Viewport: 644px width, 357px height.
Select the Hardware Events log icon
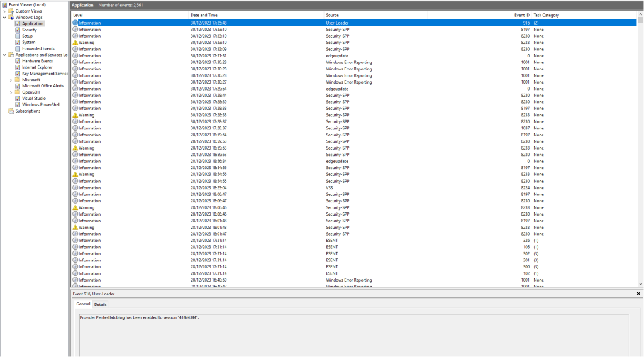[18, 61]
